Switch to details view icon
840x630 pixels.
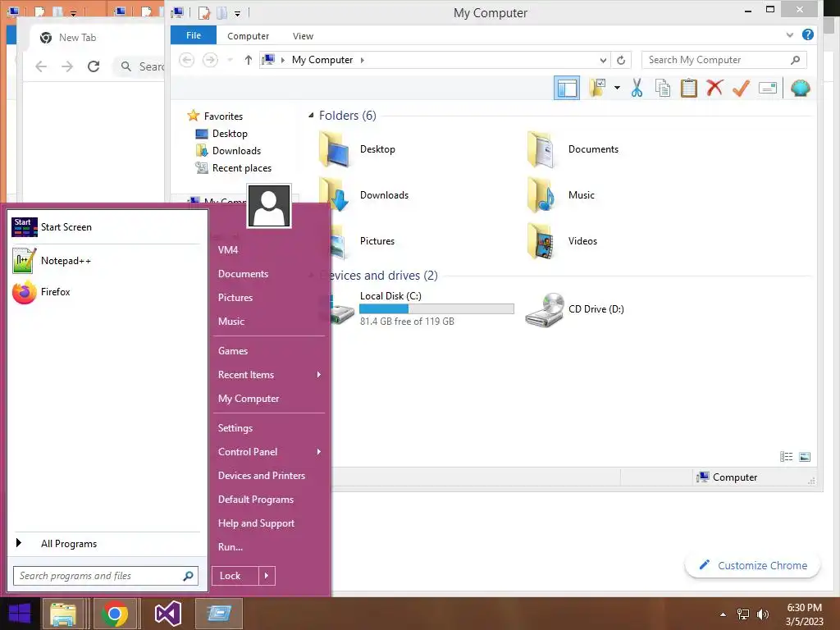786,457
